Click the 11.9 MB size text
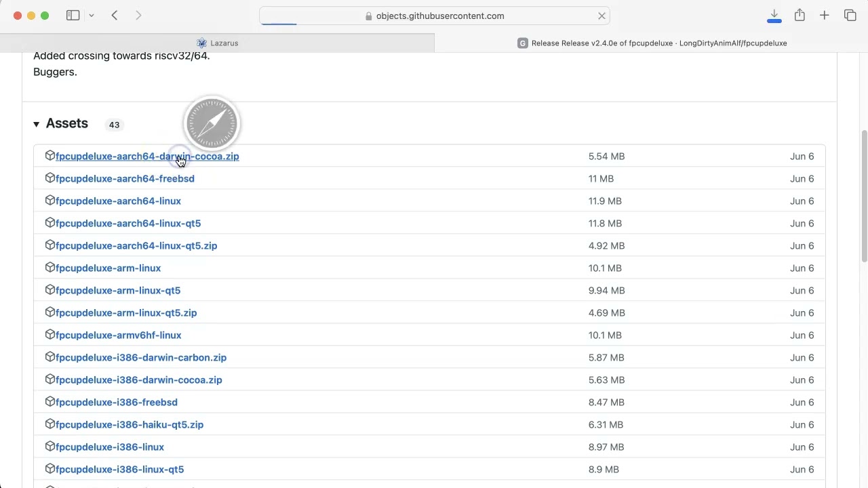 [605, 201]
